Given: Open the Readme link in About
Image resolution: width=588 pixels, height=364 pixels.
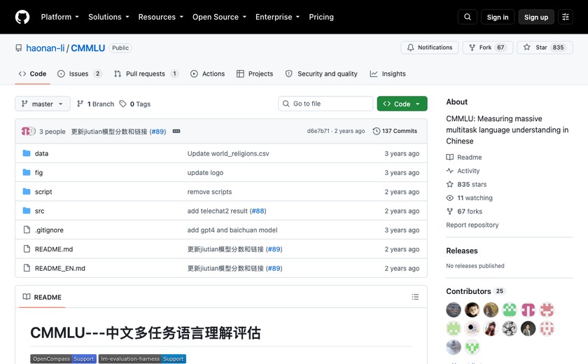Looking at the screenshot, I should coord(464,157).
